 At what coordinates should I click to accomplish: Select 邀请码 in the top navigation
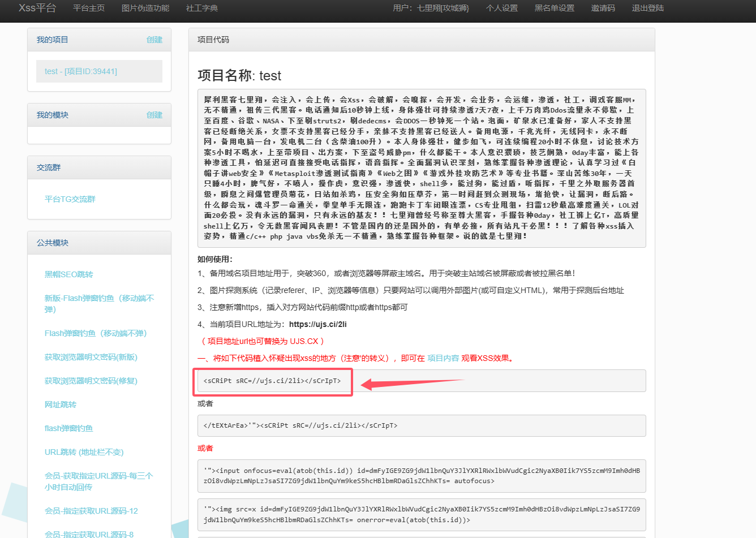603,8
